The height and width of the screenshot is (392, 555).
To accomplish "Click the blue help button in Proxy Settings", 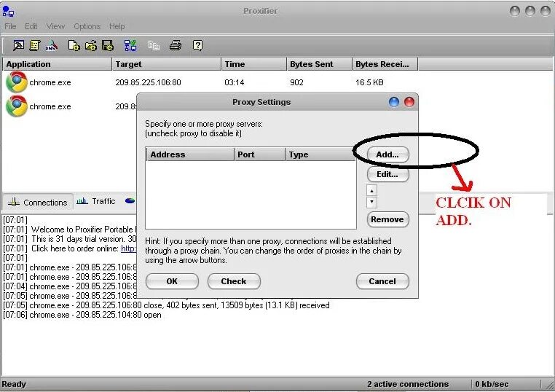I will click(x=394, y=102).
